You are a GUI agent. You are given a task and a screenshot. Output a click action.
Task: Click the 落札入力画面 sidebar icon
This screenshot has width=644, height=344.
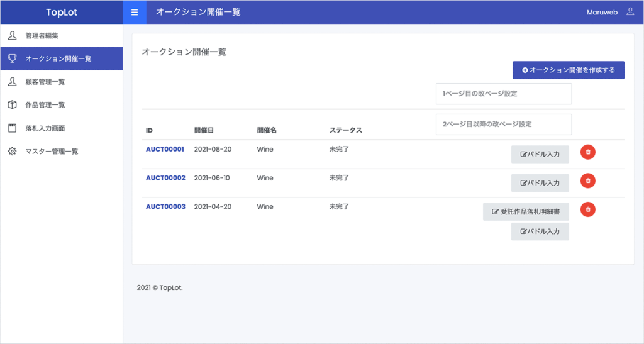[13, 128]
